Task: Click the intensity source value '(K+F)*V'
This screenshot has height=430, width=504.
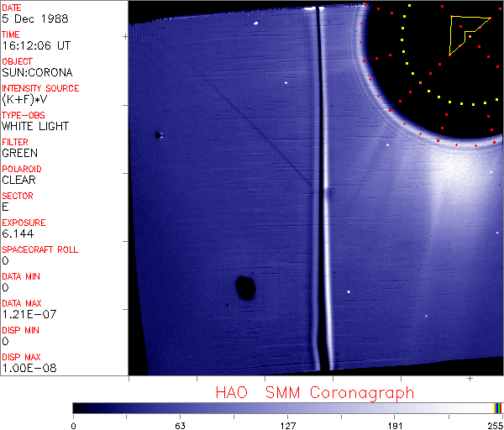Action: pos(24,99)
